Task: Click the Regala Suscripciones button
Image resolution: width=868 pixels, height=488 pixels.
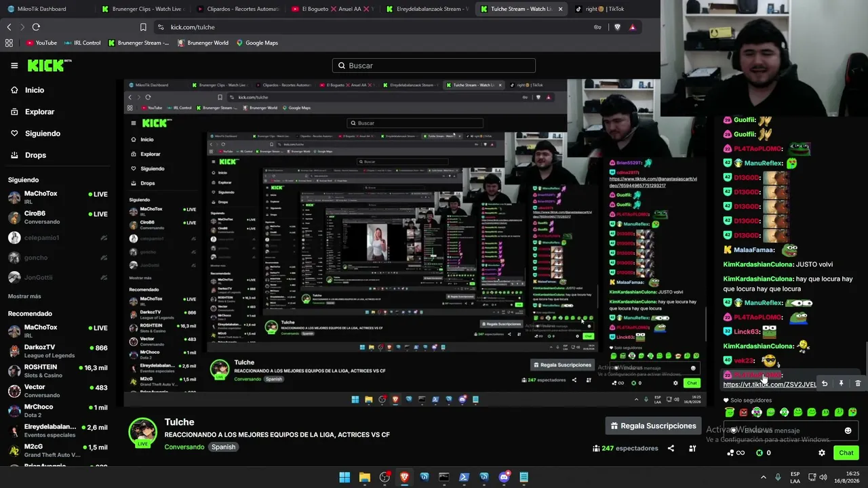Action: tap(654, 426)
